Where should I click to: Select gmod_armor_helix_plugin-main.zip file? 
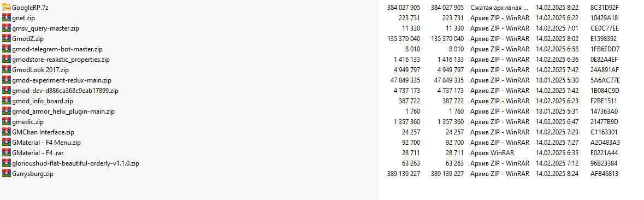(63, 111)
